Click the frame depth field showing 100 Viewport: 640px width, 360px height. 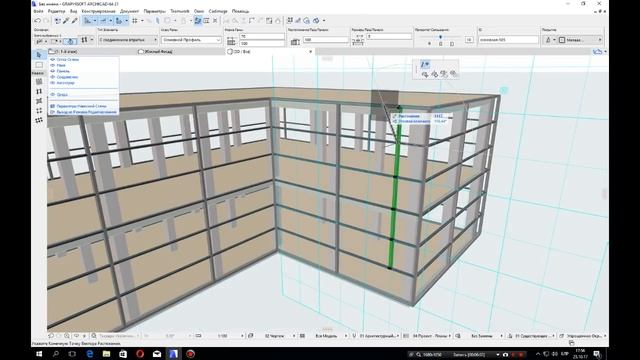(262, 43)
